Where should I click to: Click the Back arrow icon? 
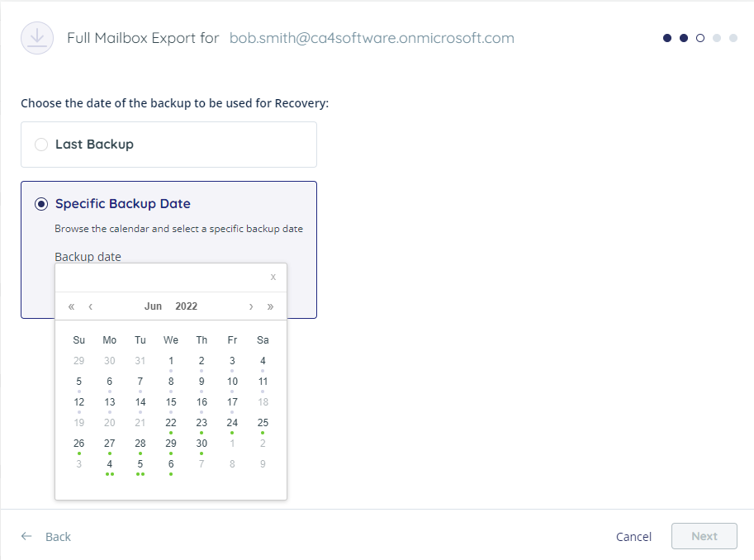[26, 536]
